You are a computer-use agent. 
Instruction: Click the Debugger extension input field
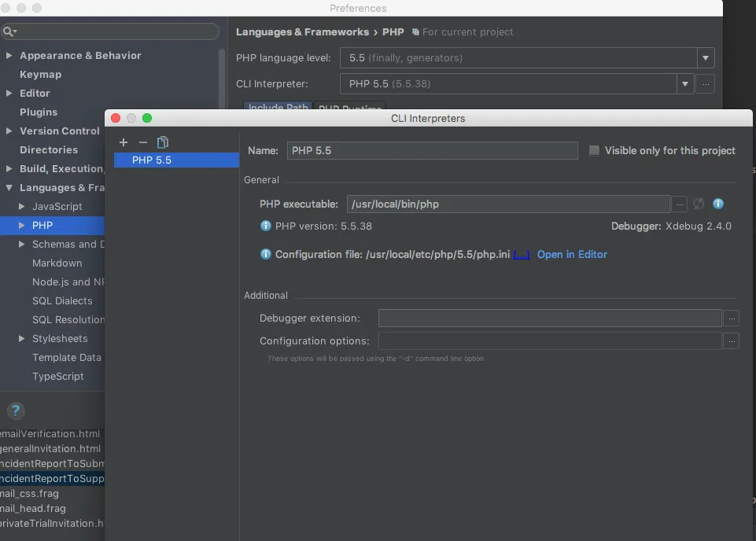[550, 318]
